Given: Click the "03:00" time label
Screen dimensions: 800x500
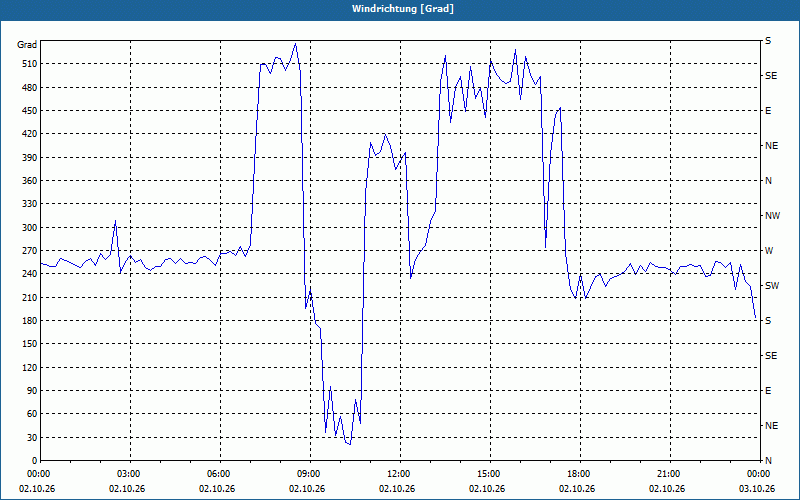Looking at the screenshot, I should [x=128, y=474].
